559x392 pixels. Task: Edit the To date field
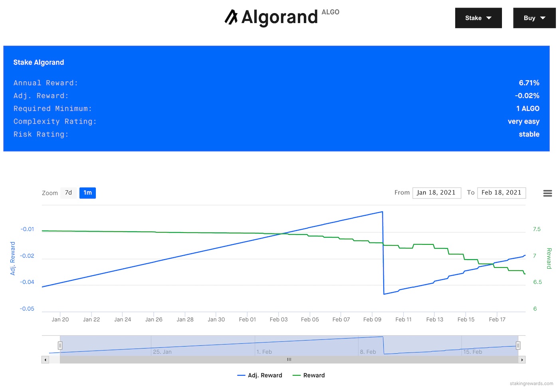click(x=501, y=193)
